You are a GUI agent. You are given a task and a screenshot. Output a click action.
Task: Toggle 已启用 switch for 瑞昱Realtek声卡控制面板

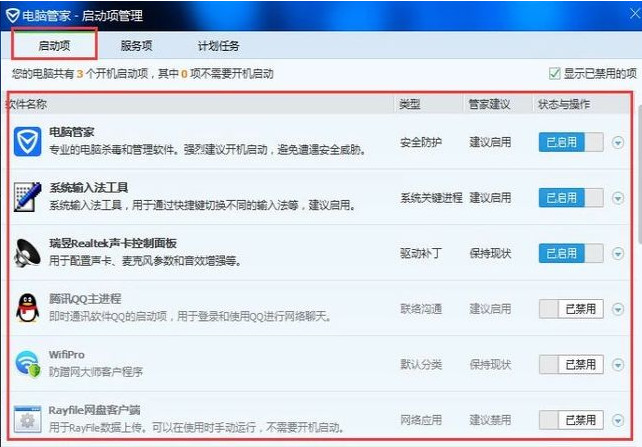[571, 253]
